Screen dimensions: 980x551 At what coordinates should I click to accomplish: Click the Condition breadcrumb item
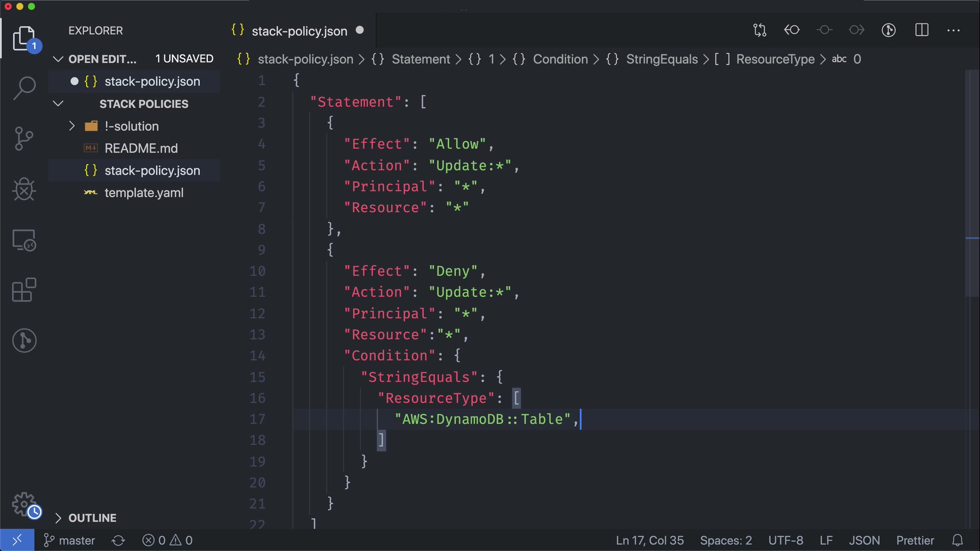[x=560, y=59]
